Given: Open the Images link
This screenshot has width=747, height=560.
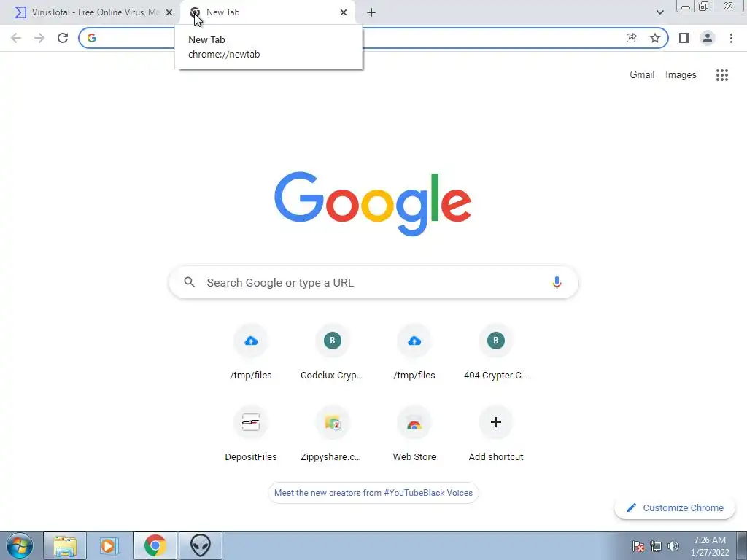Looking at the screenshot, I should tap(681, 75).
